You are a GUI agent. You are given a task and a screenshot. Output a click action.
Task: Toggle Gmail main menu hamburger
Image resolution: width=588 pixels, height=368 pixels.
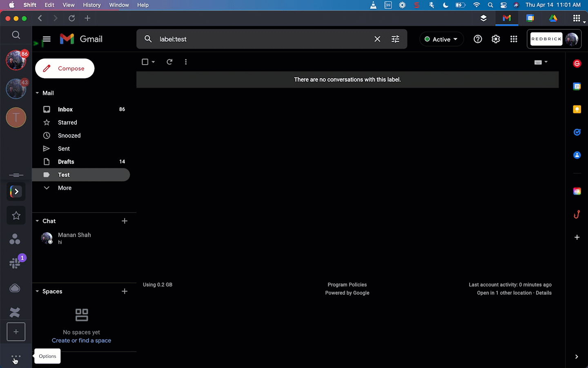click(47, 39)
